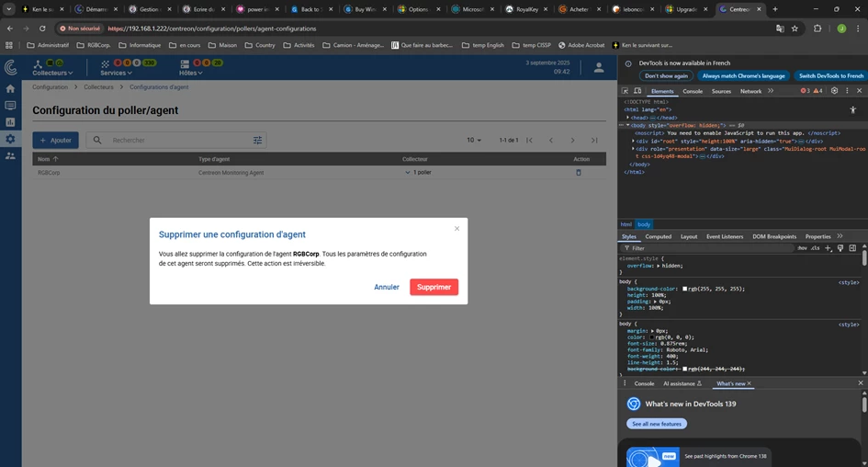Click the Ajouter button
Screen dimensions: 868x467
(x=55, y=140)
